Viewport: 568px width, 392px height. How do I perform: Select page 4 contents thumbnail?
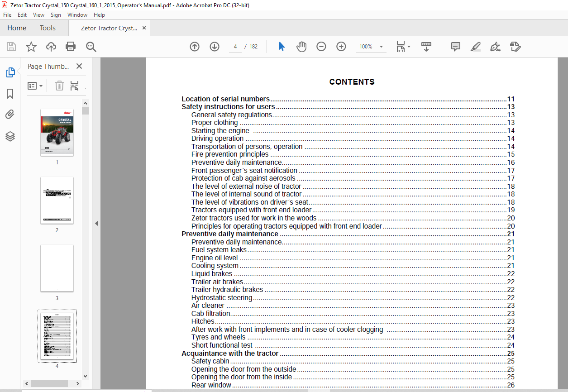(57, 336)
